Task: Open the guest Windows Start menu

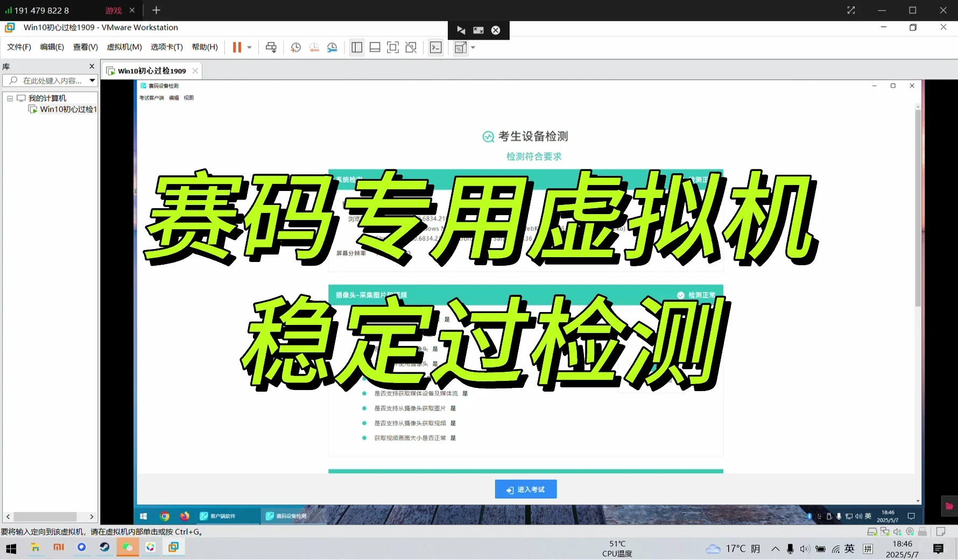Action: (143, 516)
